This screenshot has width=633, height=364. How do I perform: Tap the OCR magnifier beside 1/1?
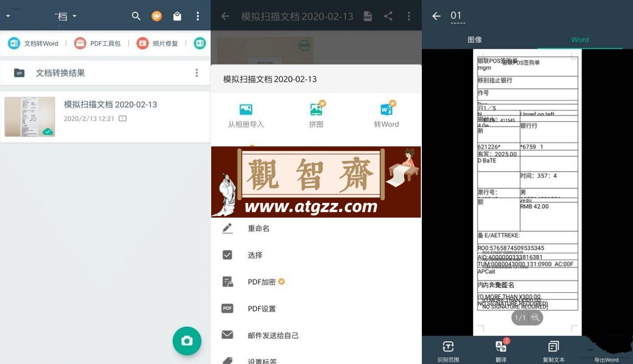point(535,318)
